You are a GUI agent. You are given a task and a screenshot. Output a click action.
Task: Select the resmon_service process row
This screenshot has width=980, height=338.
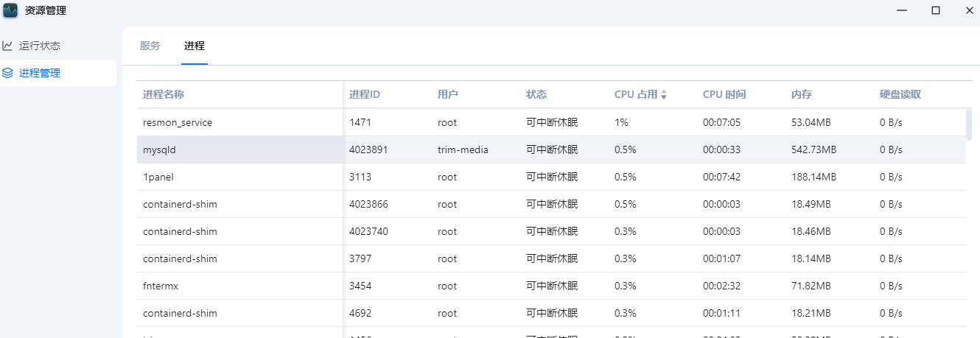[x=178, y=122]
